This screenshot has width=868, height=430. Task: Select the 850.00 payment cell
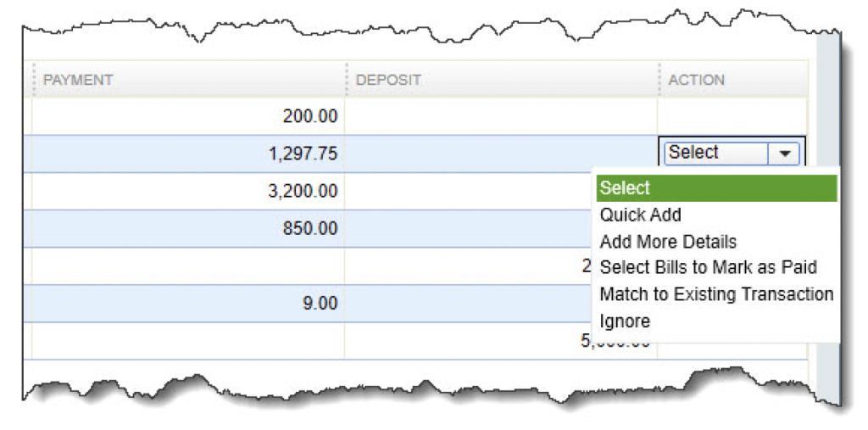tap(309, 229)
